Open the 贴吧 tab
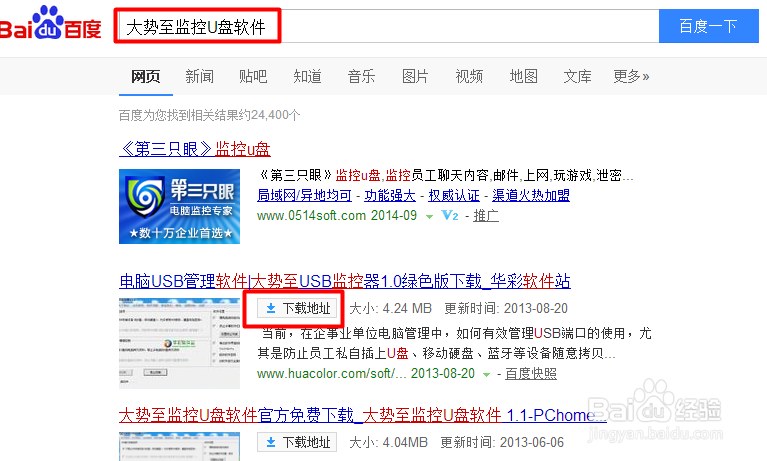The height and width of the screenshot is (461, 767). click(253, 76)
